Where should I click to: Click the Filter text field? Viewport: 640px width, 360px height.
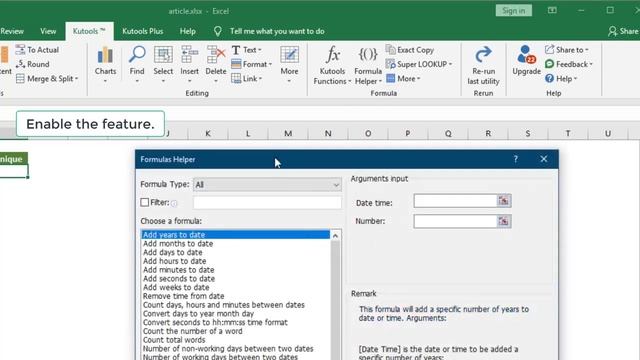coord(267,202)
